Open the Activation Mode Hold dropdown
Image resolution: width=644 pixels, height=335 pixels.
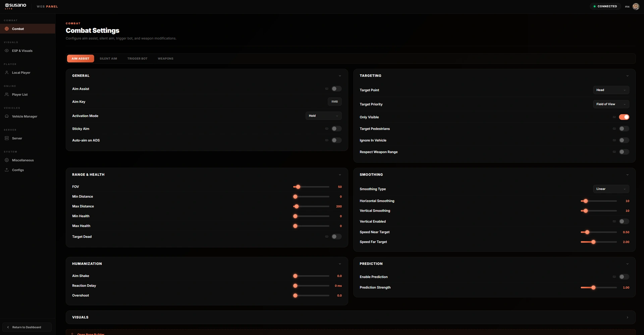point(323,116)
